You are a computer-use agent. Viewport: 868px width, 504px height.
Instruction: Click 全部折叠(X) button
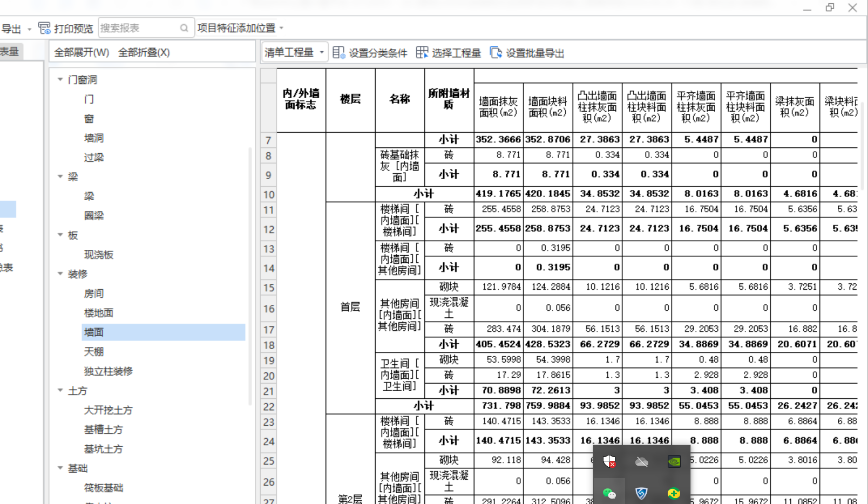(x=144, y=52)
